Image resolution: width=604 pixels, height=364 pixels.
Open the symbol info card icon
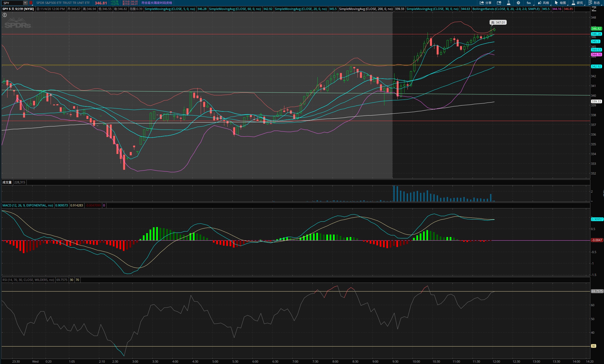(499, 3)
